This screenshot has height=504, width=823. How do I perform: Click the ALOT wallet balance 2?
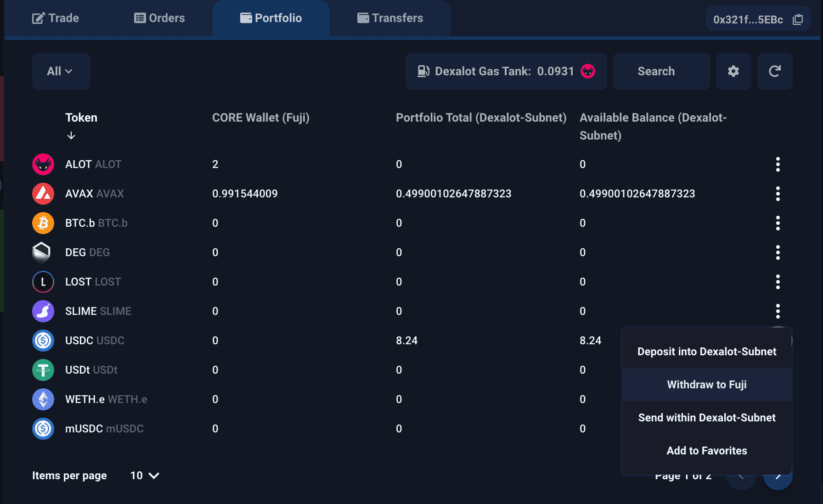pyautogui.click(x=215, y=164)
